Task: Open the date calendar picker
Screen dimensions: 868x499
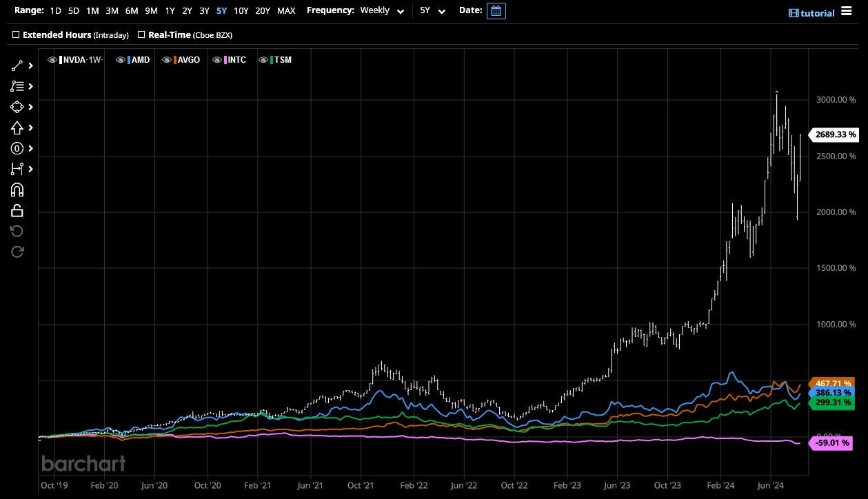Action: pyautogui.click(x=496, y=11)
